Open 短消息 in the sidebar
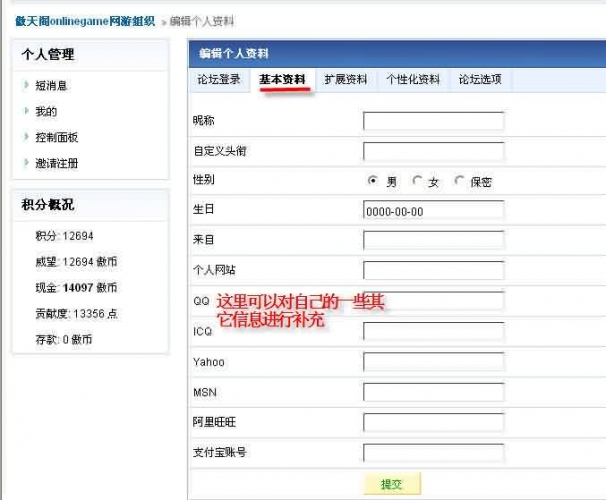Screen dimensions: 606x500 tap(51, 86)
